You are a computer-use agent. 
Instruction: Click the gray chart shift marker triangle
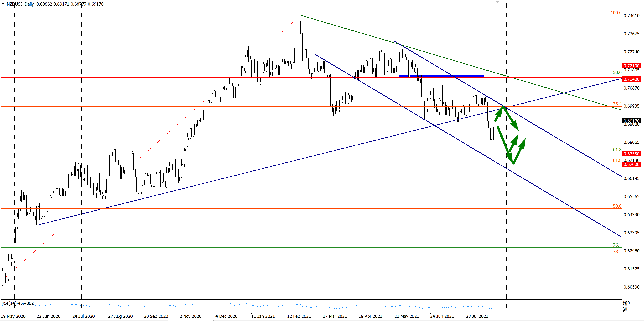point(497,2)
